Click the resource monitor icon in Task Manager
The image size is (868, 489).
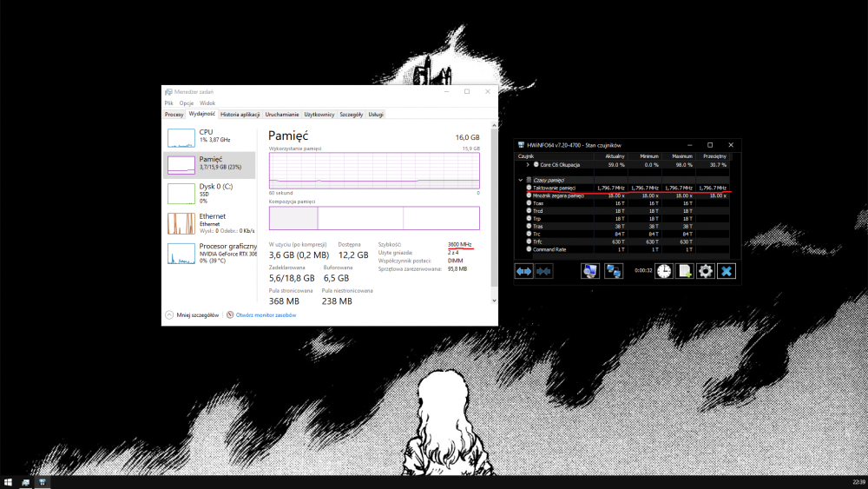(x=230, y=314)
